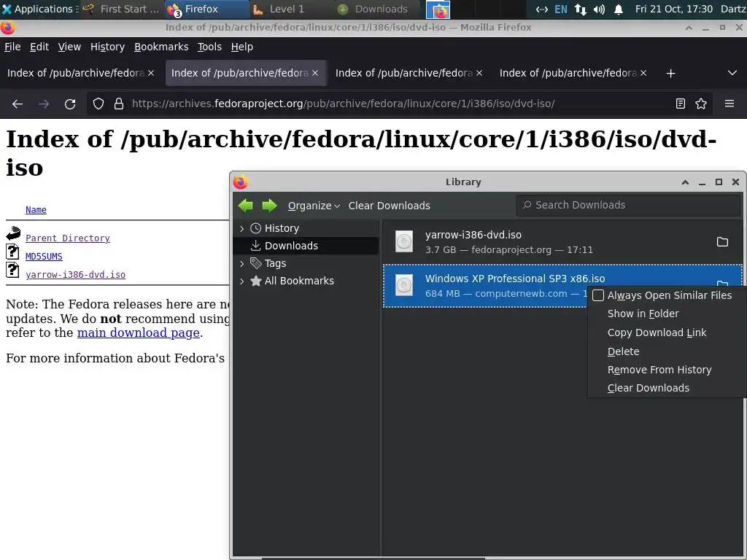
Task: Close the first Index of /pub/archive tab
Action: [x=151, y=73]
